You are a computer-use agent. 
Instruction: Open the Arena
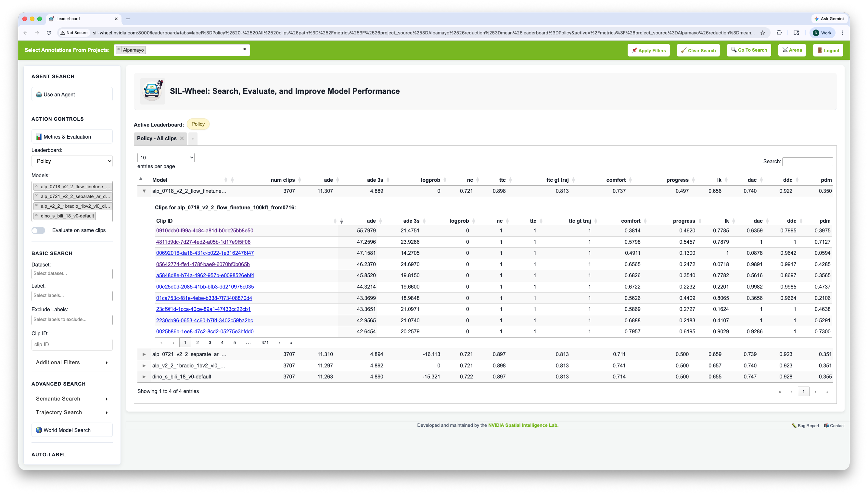pyautogui.click(x=792, y=50)
